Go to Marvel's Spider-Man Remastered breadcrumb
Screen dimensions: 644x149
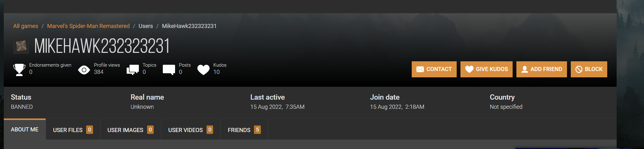(88, 26)
